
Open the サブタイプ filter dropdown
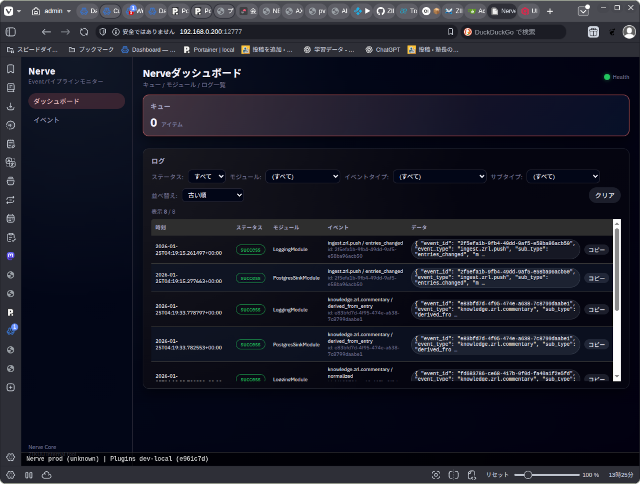565,176
